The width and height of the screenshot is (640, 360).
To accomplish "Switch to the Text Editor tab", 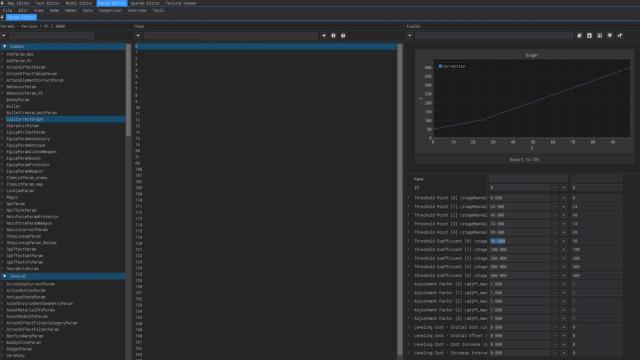I will [x=47, y=3].
